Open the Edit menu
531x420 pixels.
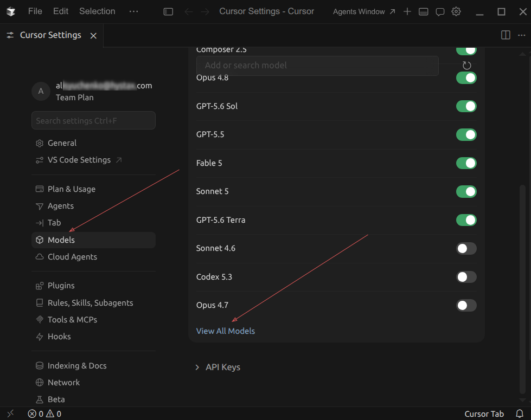(61, 11)
